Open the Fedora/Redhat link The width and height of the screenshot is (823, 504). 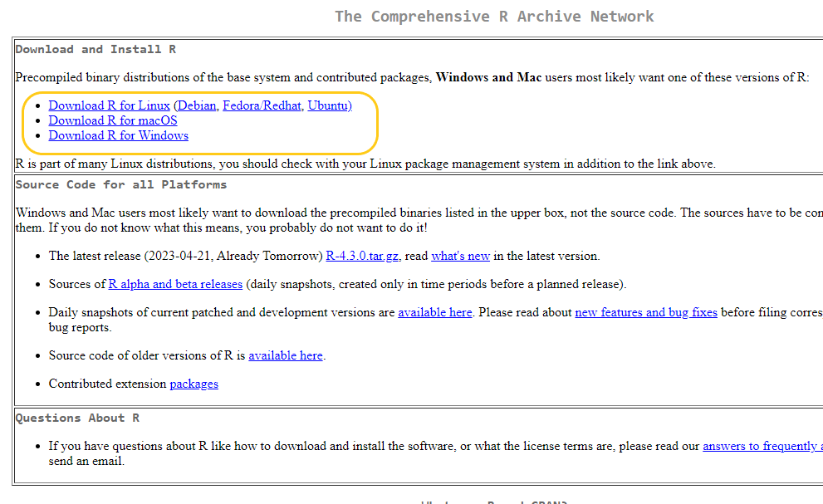tap(262, 105)
